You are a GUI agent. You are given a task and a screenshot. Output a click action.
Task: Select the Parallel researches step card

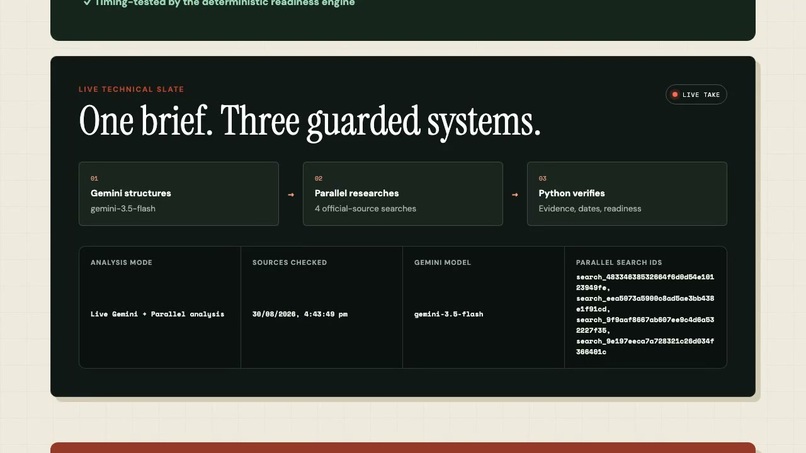[x=403, y=194]
